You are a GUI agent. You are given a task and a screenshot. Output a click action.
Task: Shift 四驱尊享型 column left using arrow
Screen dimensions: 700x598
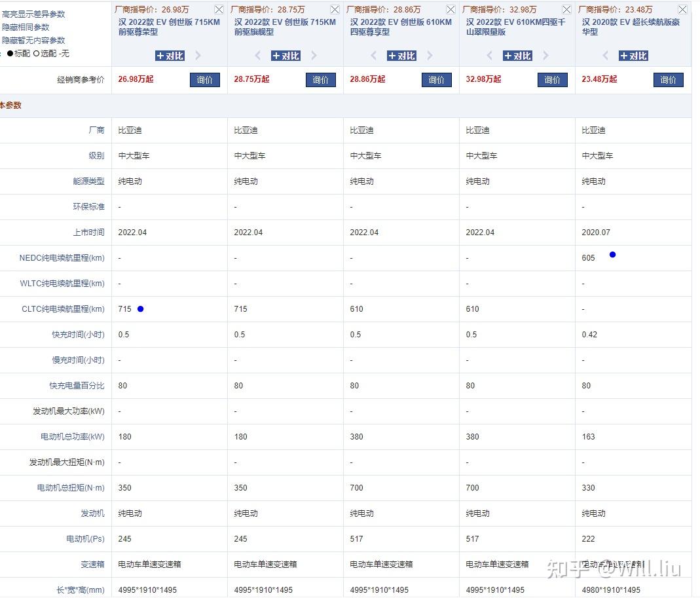pos(374,56)
